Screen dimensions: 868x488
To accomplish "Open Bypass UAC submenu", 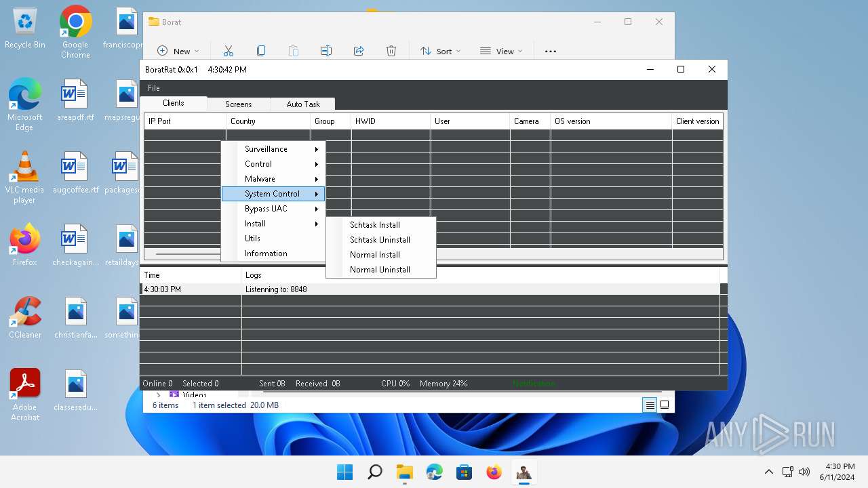I will click(x=273, y=209).
